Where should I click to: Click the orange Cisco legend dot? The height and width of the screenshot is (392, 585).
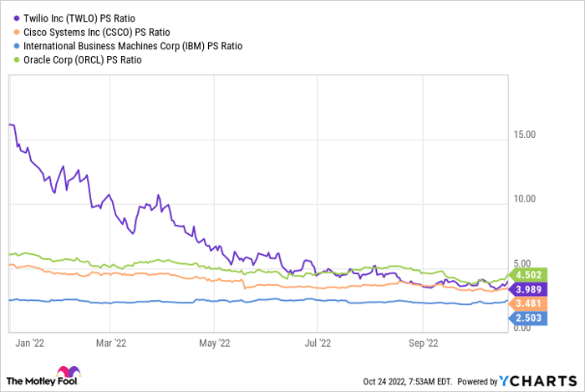coord(18,31)
